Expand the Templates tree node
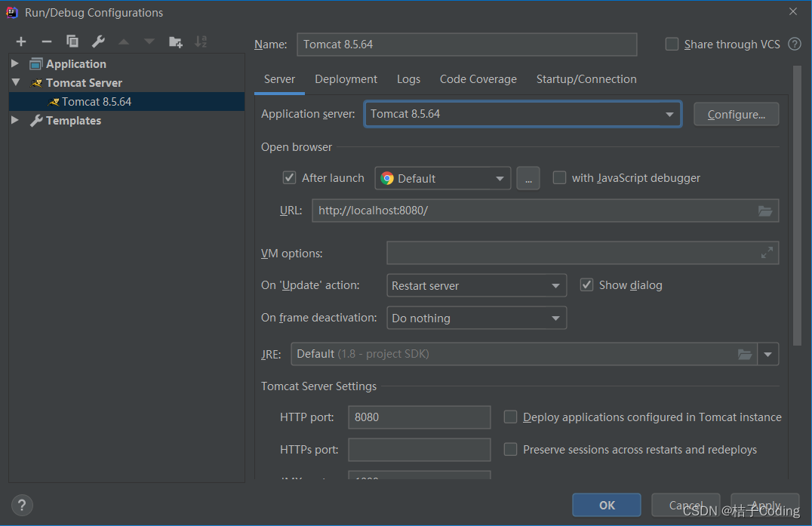This screenshot has height=526, width=812. pos(15,120)
